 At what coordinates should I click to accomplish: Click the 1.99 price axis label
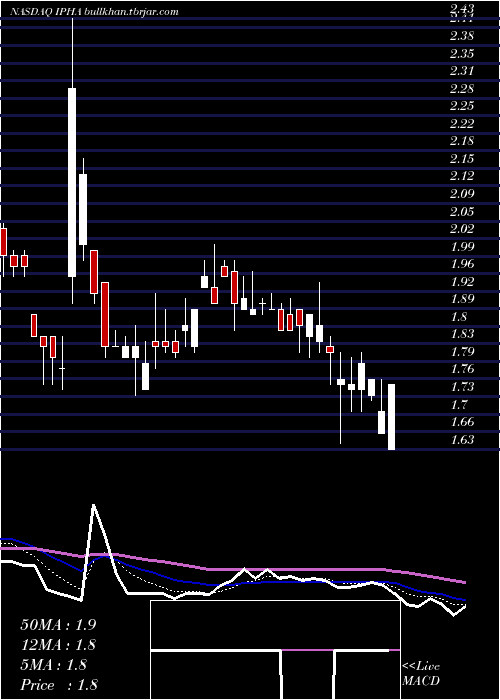461,246
